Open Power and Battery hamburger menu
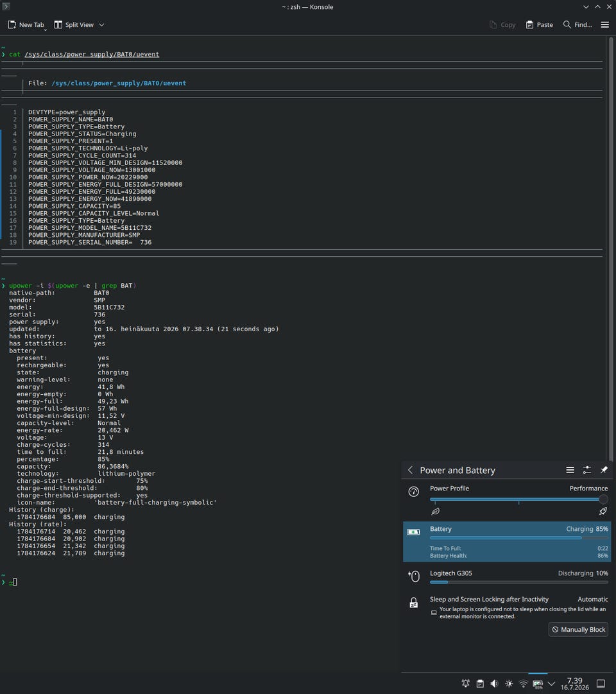 click(570, 470)
